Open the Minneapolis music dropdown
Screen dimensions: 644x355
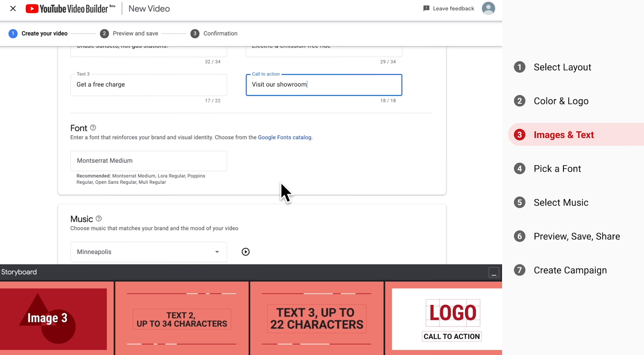(149, 252)
